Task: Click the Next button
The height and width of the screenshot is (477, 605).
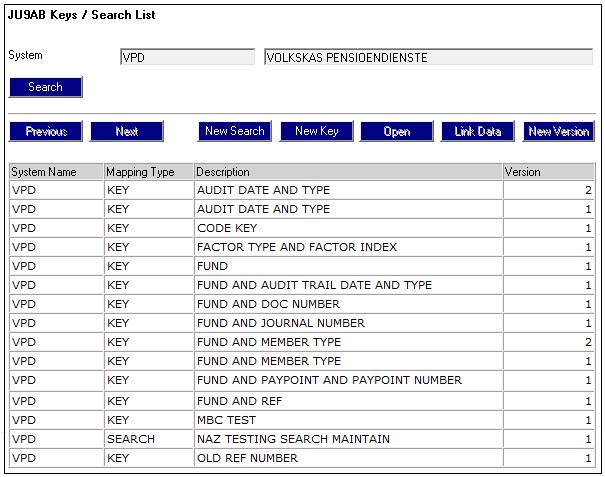Action: coord(127,131)
